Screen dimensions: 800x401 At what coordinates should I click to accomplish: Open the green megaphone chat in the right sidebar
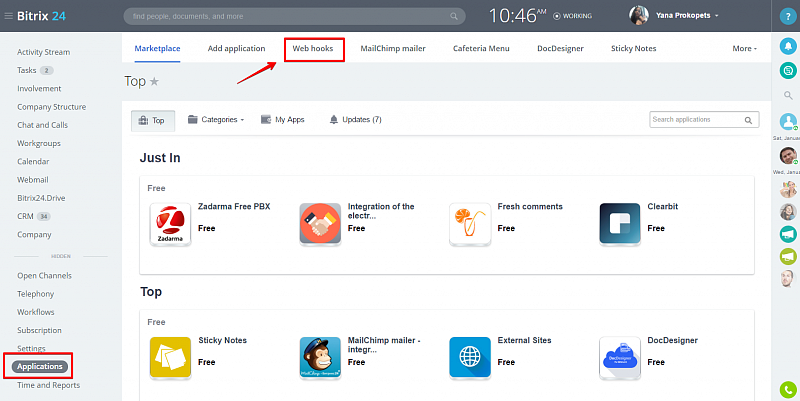click(788, 257)
